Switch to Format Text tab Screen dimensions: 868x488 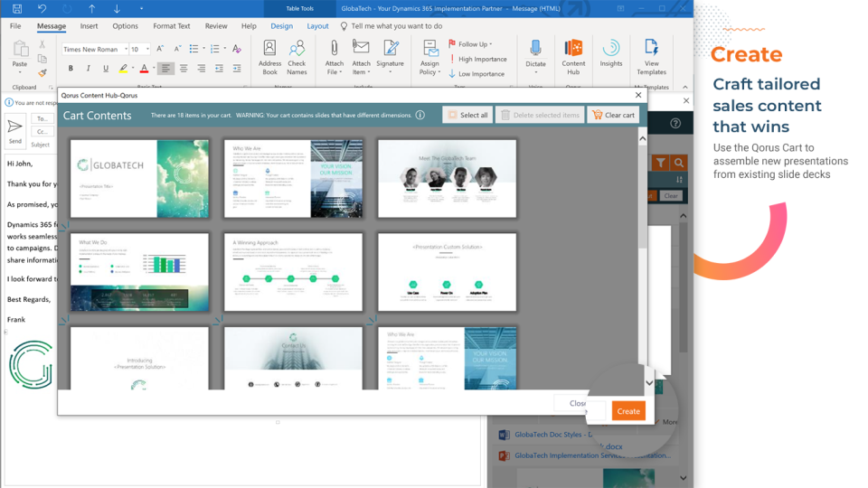pos(172,26)
